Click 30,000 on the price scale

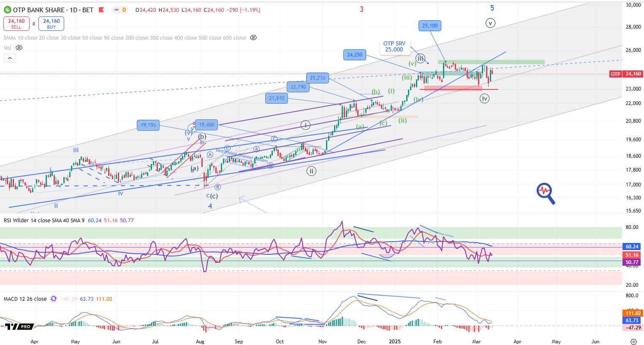(633, 5)
